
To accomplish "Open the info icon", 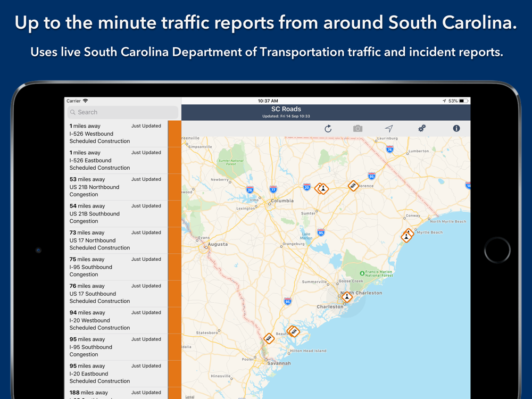I will 456,128.
